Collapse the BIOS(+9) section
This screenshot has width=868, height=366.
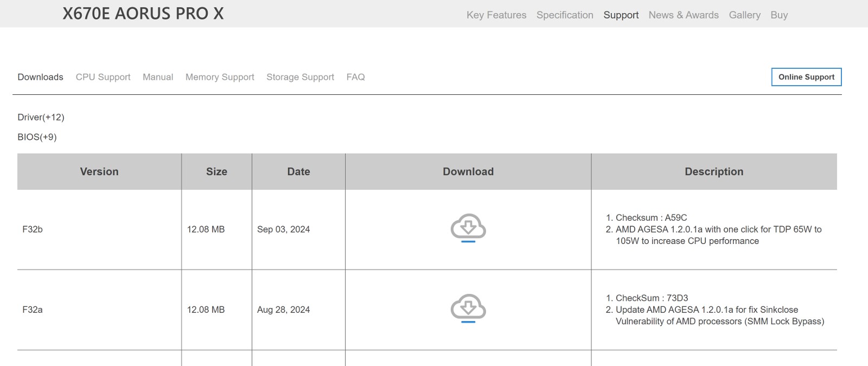pyautogui.click(x=37, y=137)
